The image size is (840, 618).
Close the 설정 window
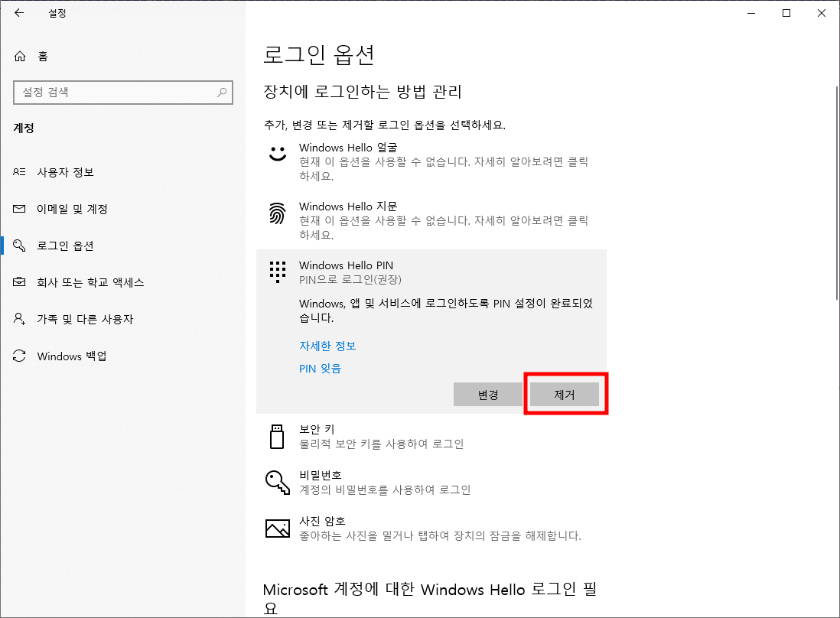(821, 13)
